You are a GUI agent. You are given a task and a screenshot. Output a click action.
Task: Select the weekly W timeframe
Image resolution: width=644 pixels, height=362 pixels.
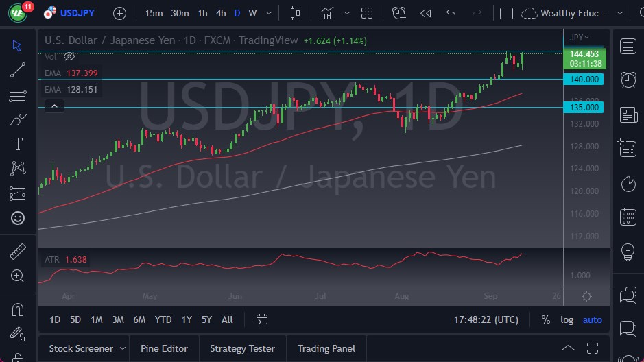pyautogui.click(x=252, y=14)
